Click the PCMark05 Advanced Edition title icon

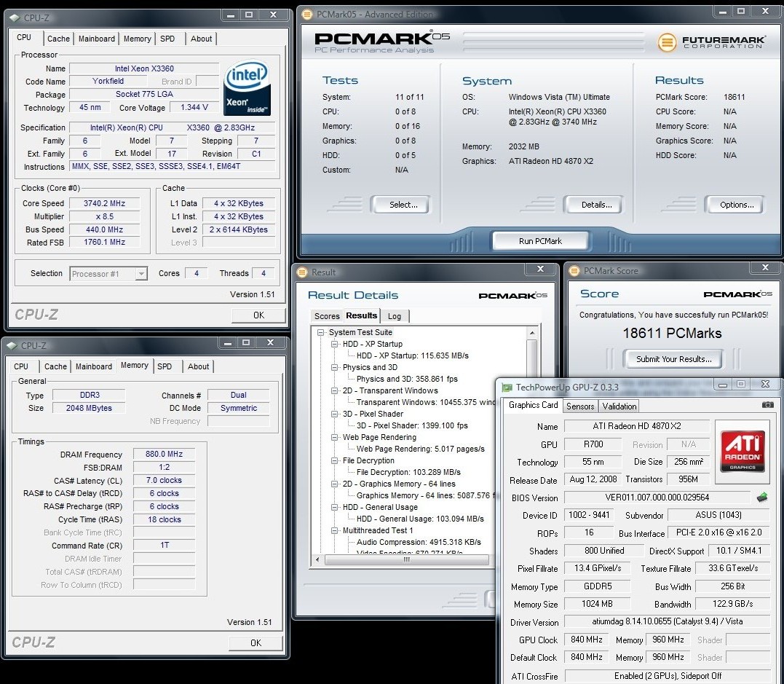(x=307, y=15)
